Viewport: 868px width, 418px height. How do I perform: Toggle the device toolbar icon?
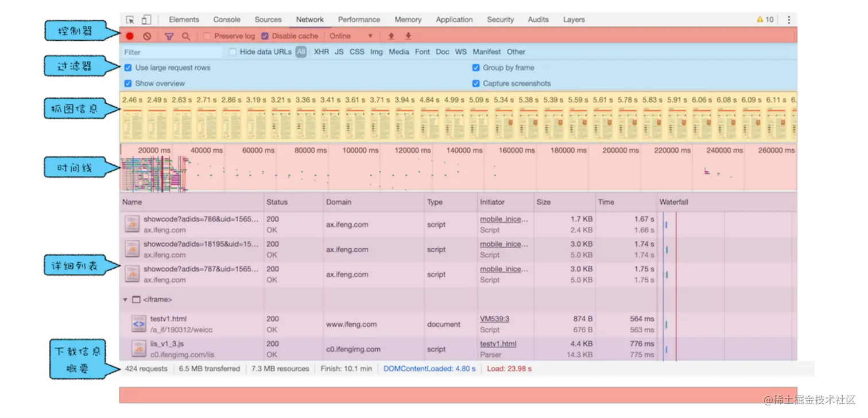click(146, 19)
